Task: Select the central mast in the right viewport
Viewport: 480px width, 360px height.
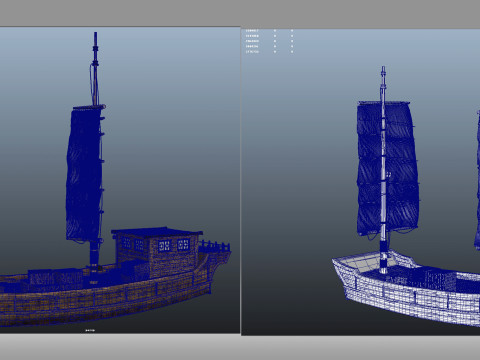Action: (384, 170)
